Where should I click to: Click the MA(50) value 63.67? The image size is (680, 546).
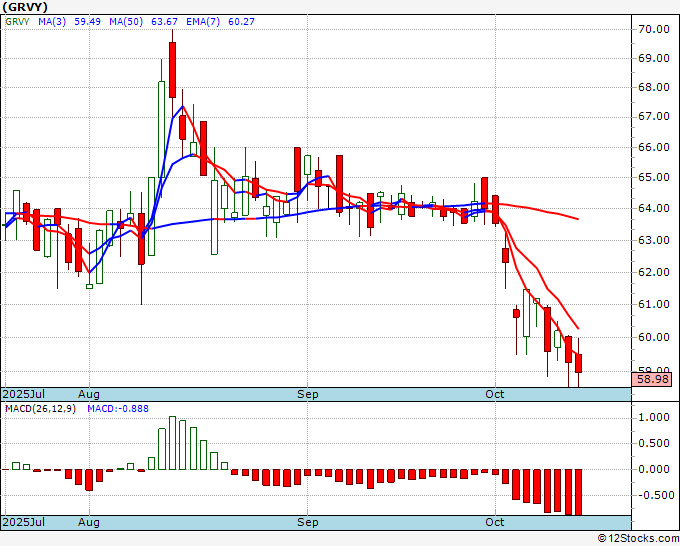point(164,22)
